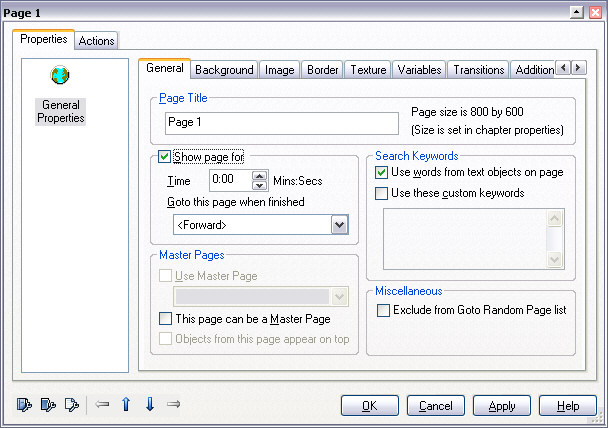
Task: Click the Help button
Action: tap(568, 406)
